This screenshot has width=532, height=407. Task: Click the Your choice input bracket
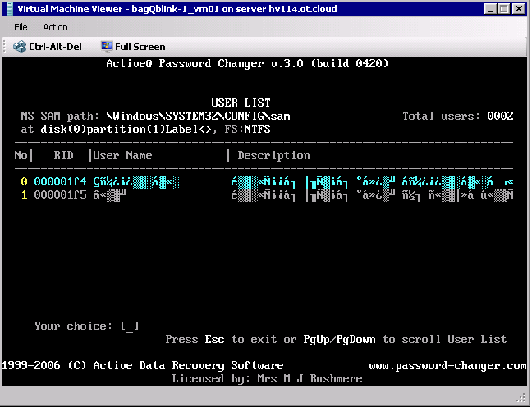[x=130, y=327]
